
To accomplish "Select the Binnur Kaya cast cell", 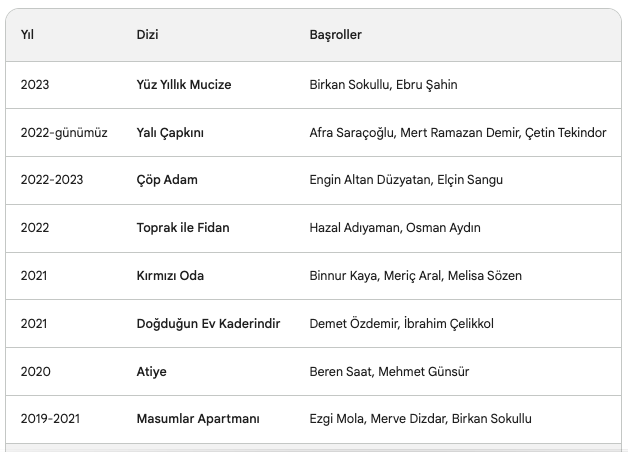I will [415, 276].
